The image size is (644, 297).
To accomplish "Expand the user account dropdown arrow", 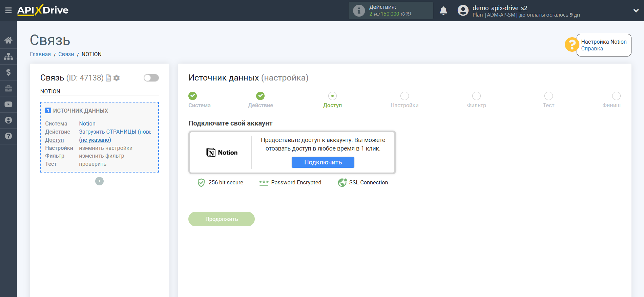I will click(x=636, y=11).
